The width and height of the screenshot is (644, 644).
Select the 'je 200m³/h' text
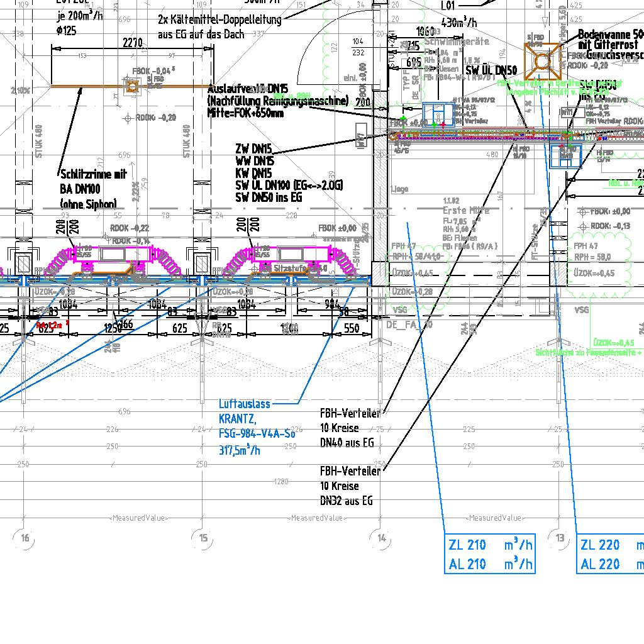[x=80, y=16]
